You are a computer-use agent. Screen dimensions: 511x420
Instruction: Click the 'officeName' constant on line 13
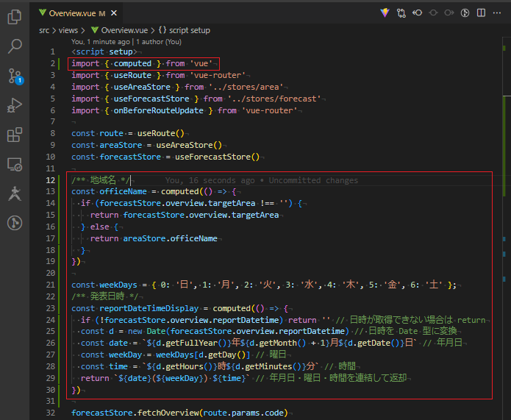coord(124,191)
